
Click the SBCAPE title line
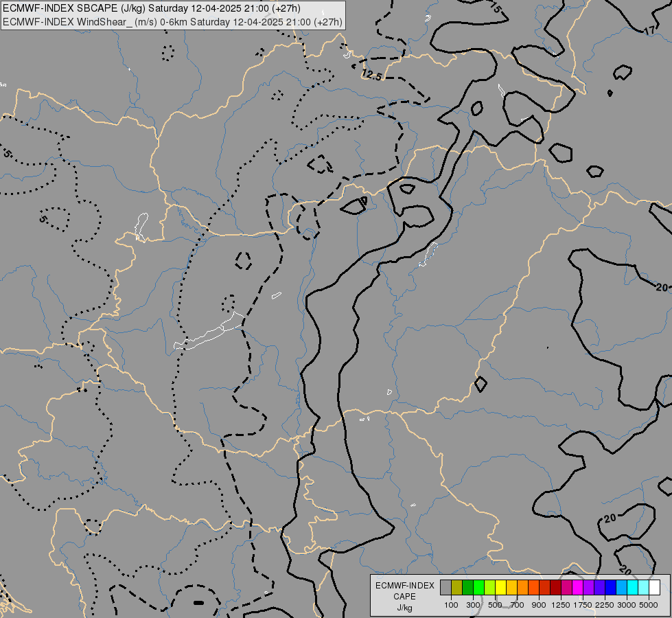[x=152, y=8]
